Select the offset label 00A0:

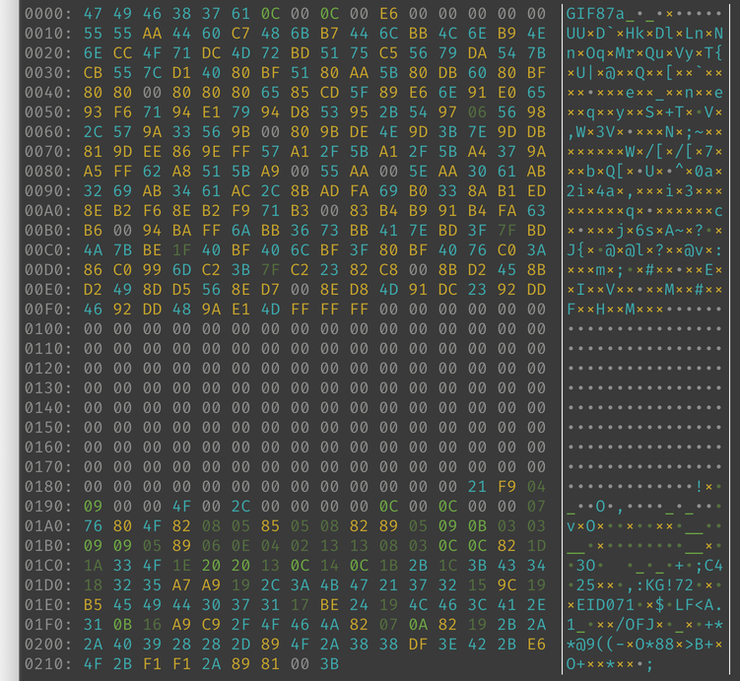point(48,211)
